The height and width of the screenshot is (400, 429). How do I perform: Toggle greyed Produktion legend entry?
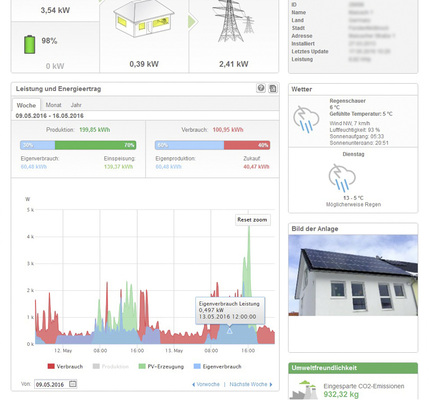click(111, 366)
